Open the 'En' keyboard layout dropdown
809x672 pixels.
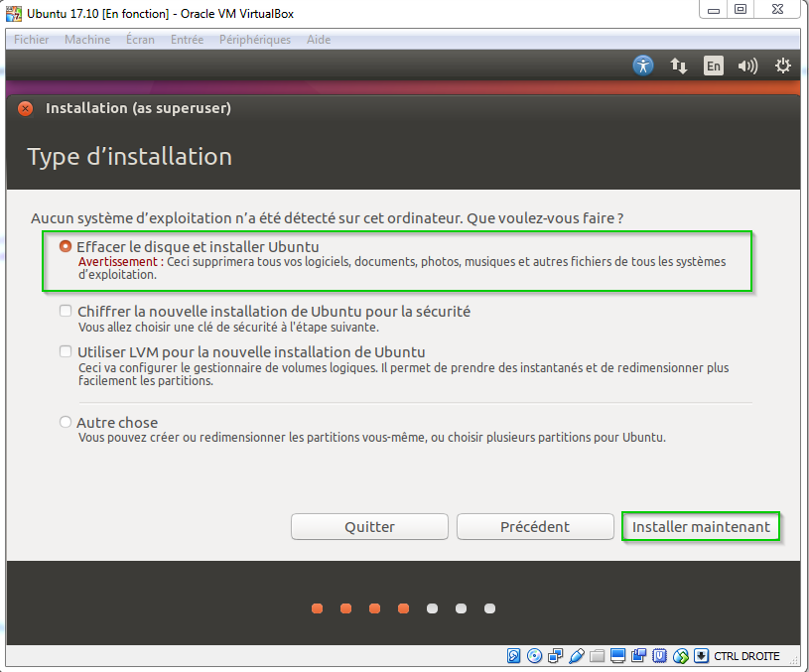tap(713, 67)
